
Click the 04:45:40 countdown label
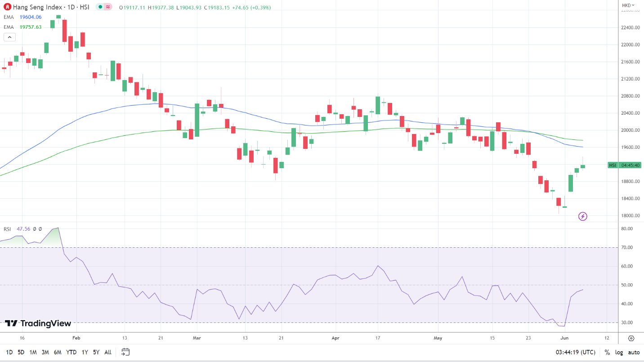(631, 165)
